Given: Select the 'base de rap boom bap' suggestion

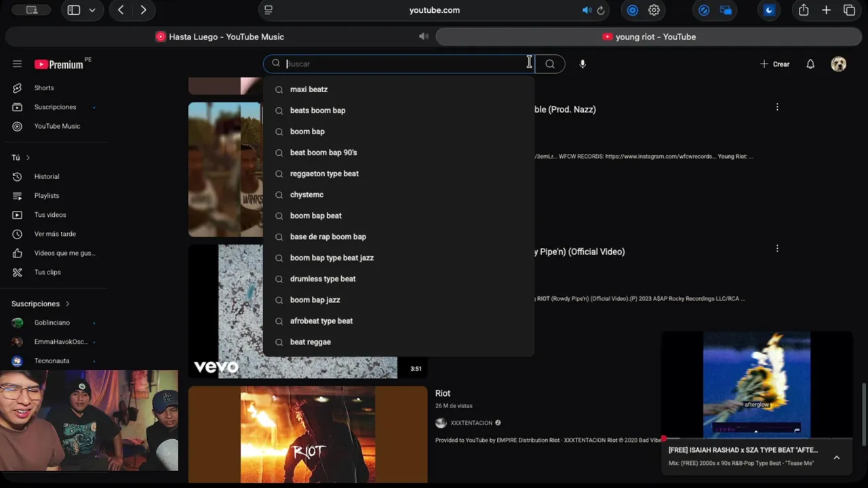Looking at the screenshot, I should point(399,237).
